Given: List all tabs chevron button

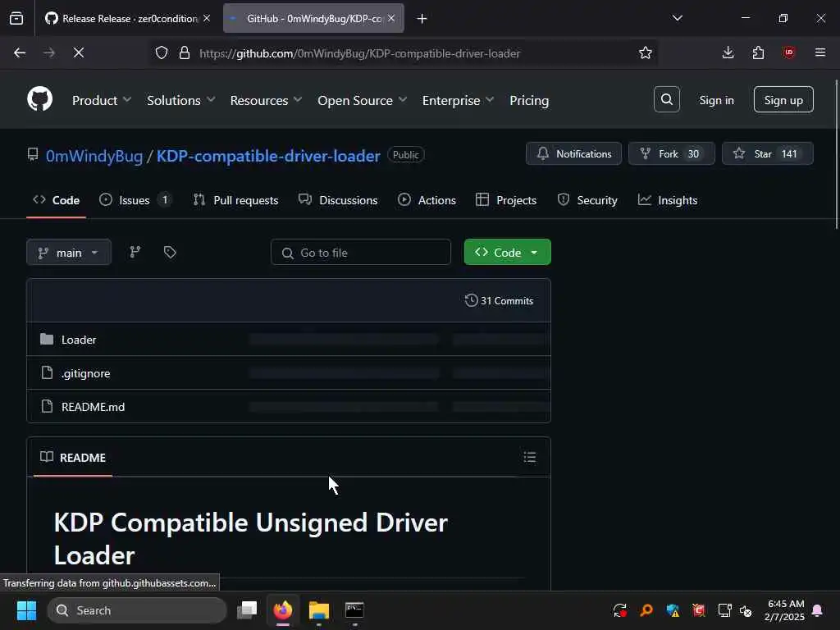Looking at the screenshot, I should pos(677,18).
